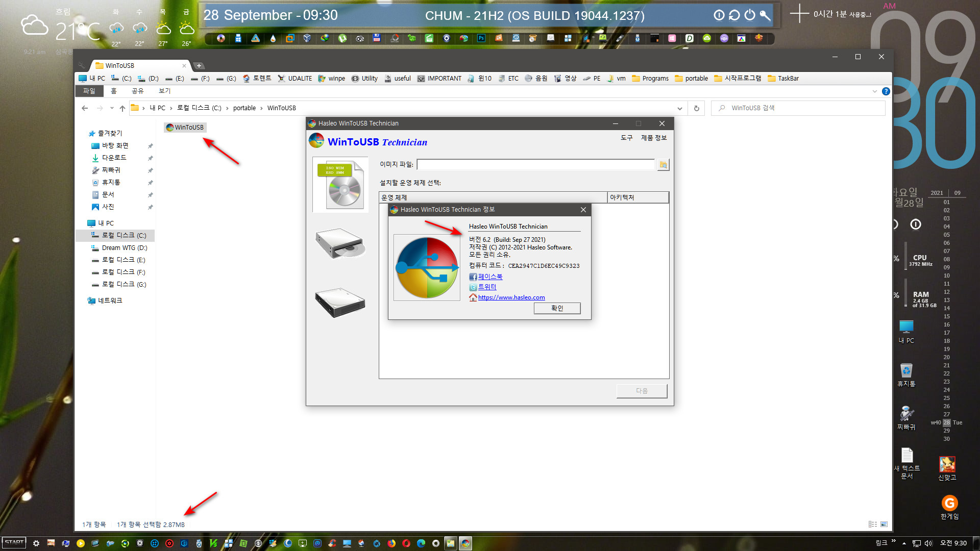
Task: Select the CD/DVD drive source icon
Action: (340, 244)
